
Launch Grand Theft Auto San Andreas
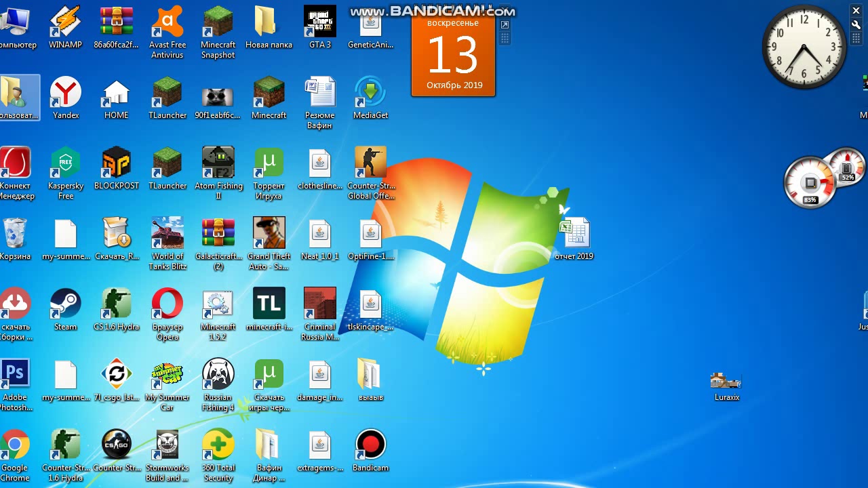tap(269, 243)
